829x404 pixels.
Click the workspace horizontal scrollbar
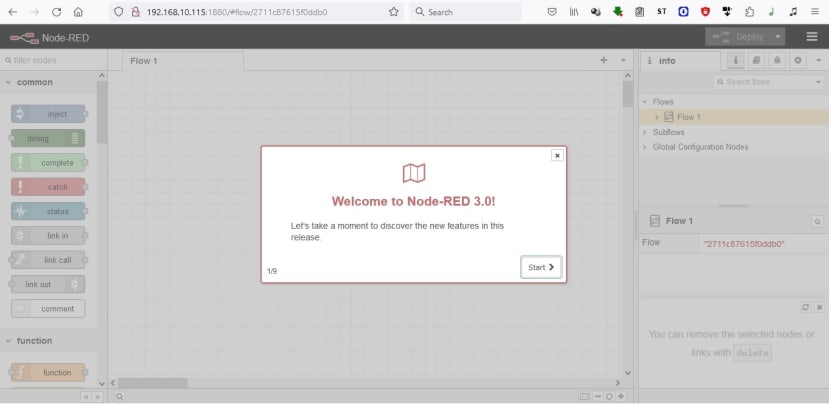[x=152, y=383]
